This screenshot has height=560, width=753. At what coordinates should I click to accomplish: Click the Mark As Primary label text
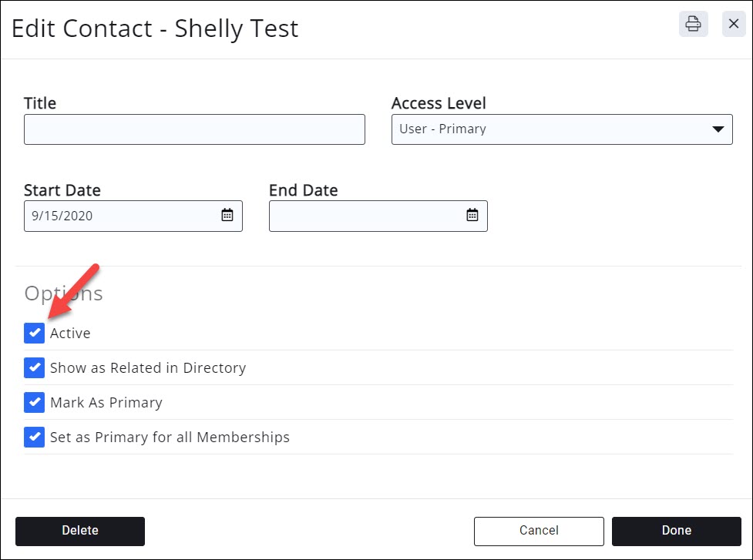coord(106,403)
